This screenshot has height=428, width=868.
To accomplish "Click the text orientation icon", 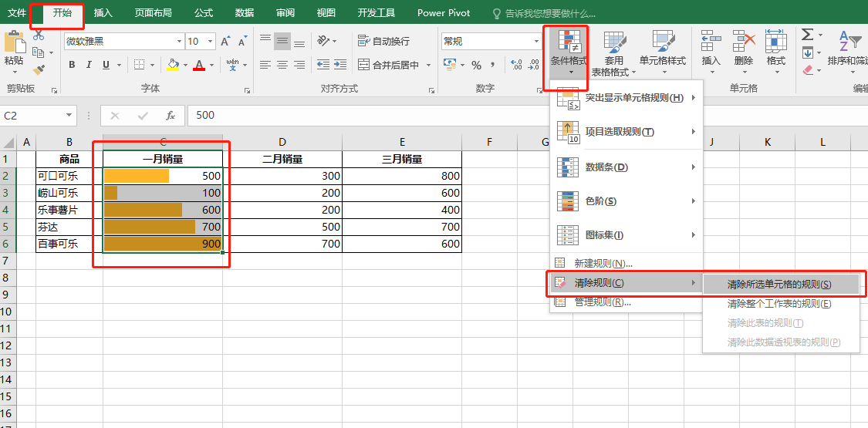I will tap(323, 40).
